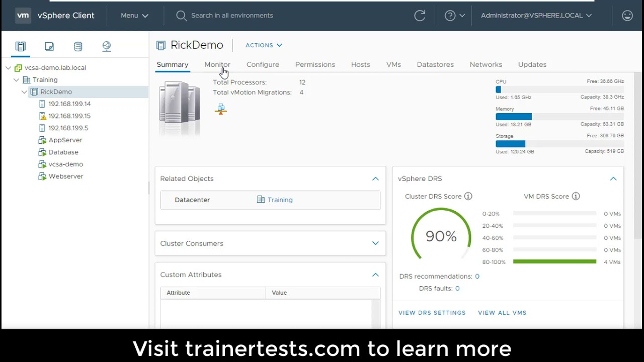Switch to the VMs tab

[x=393, y=64]
